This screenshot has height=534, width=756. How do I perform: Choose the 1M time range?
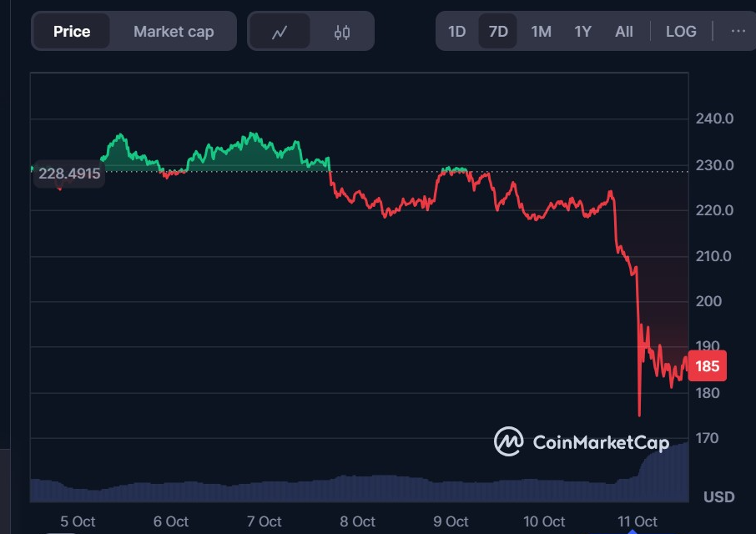click(x=541, y=32)
